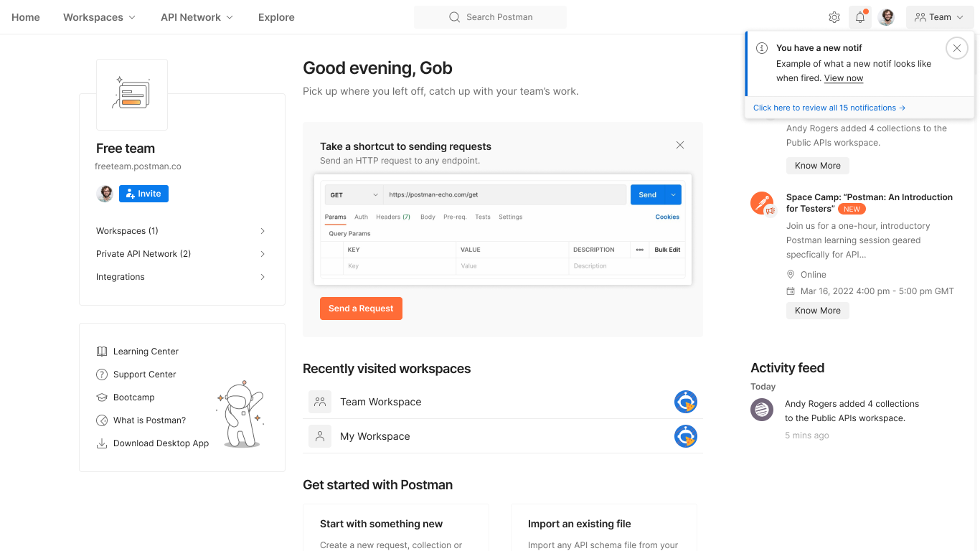The image size is (980, 551).
Task: Go to the Explore menu item
Action: coord(276,17)
